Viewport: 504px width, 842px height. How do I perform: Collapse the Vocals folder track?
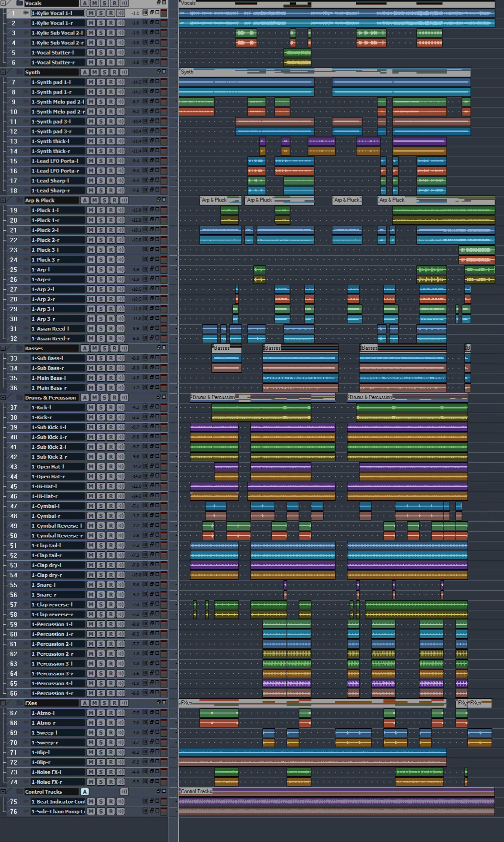(x=4, y=3)
